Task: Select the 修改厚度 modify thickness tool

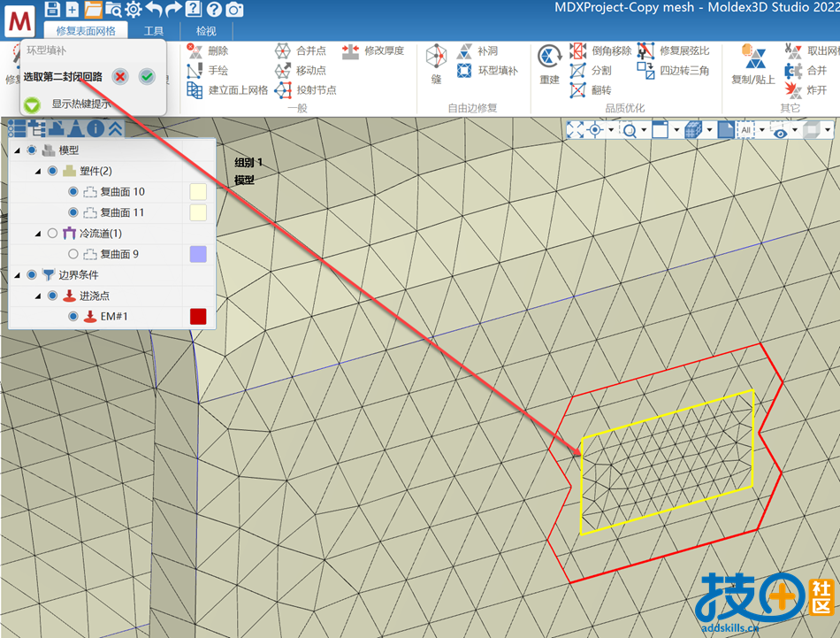Action: pyautogui.click(x=373, y=51)
